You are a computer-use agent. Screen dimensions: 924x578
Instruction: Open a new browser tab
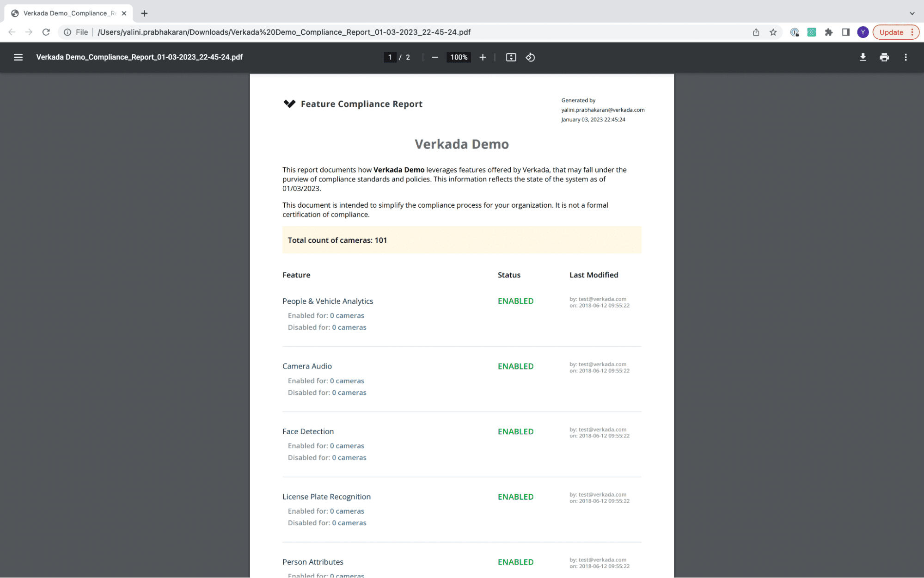click(x=144, y=13)
